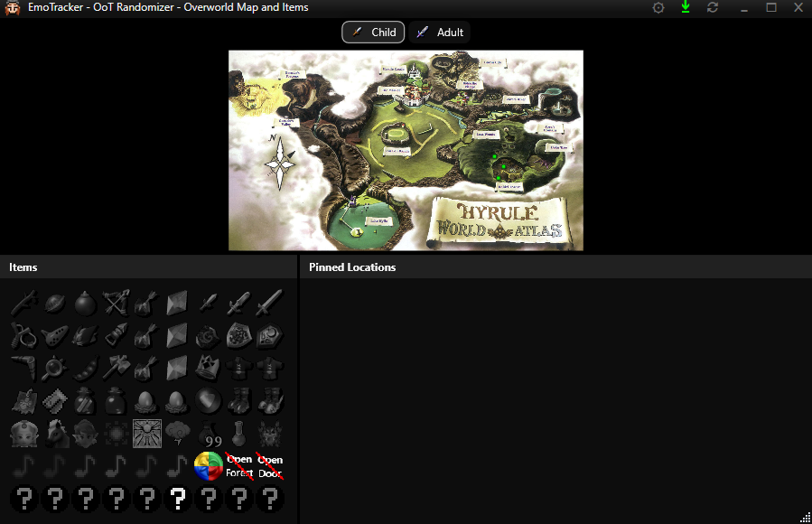The width and height of the screenshot is (812, 524).
Task: Toggle the Open Forest setting
Action: pos(239,466)
